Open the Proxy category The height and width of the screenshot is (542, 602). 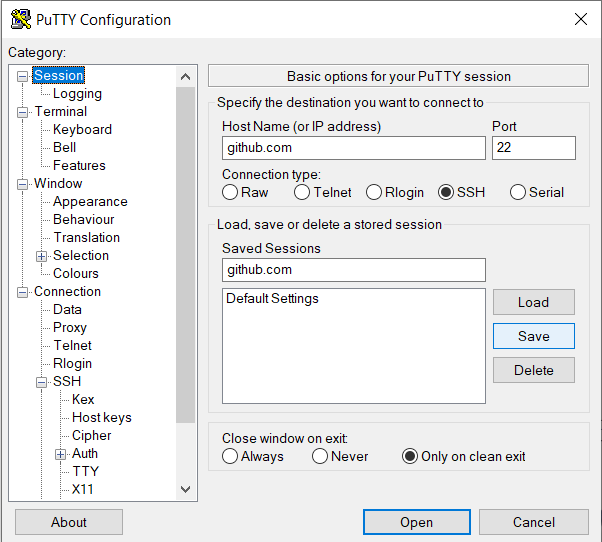(69, 327)
